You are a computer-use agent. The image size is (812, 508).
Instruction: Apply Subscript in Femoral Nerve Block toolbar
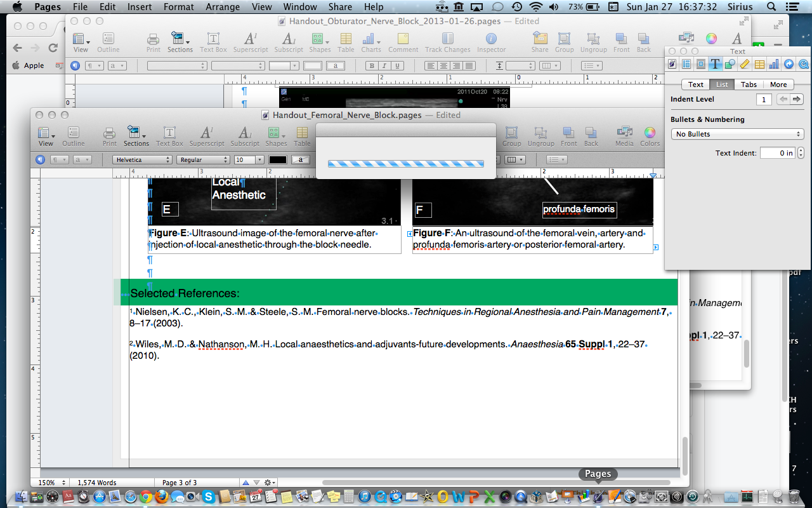tap(245, 135)
